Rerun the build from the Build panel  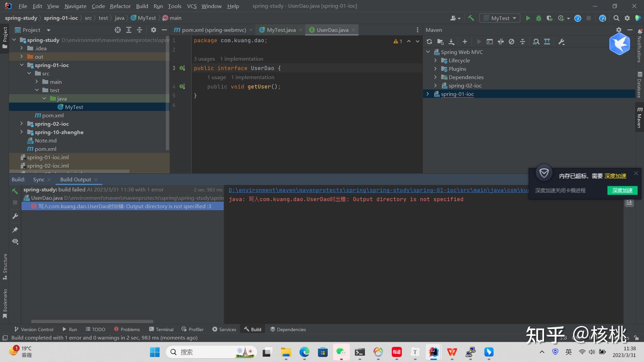(x=15, y=191)
